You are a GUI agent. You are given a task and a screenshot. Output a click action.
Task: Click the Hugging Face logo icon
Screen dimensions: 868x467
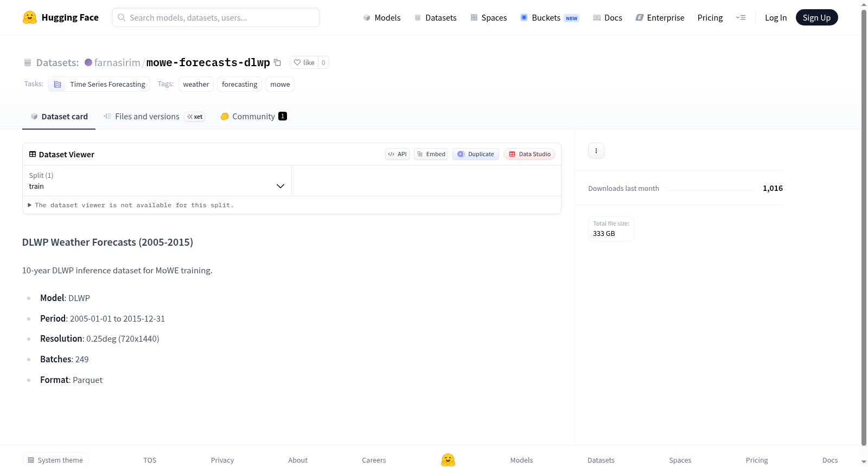pyautogui.click(x=30, y=17)
